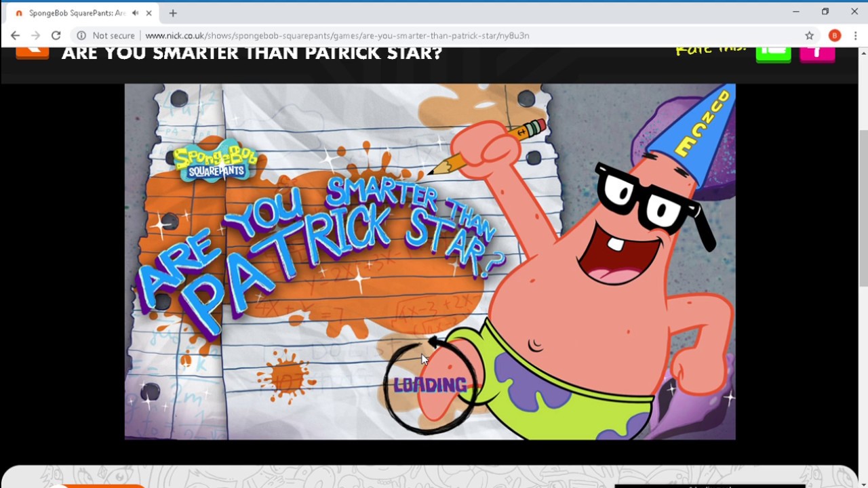
Task: Click the 'Not secure' label
Action: tap(113, 35)
